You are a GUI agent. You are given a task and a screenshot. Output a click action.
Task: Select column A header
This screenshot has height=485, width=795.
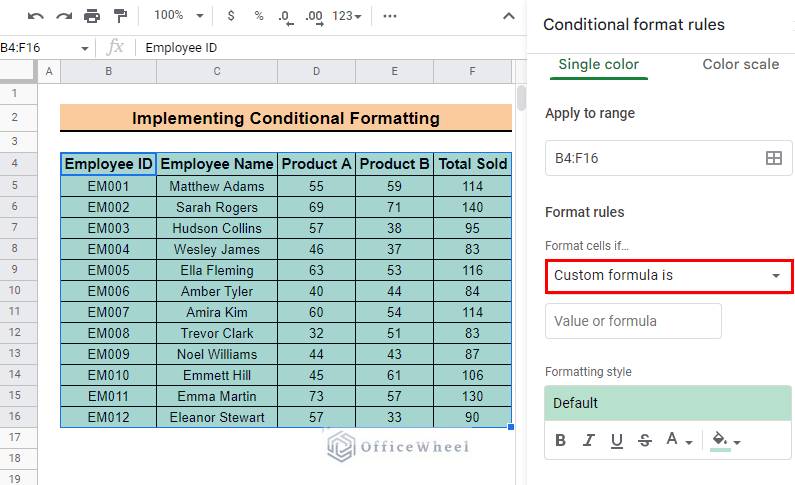point(49,71)
